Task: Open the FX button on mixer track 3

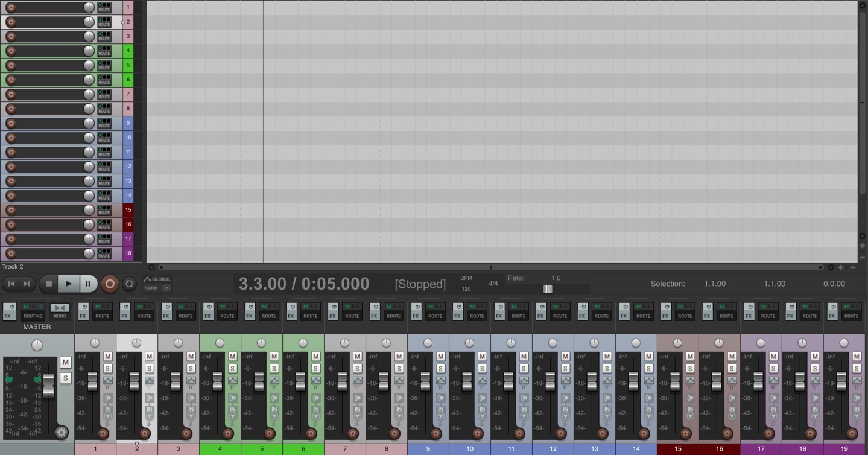Action: [x=166, y=311]
